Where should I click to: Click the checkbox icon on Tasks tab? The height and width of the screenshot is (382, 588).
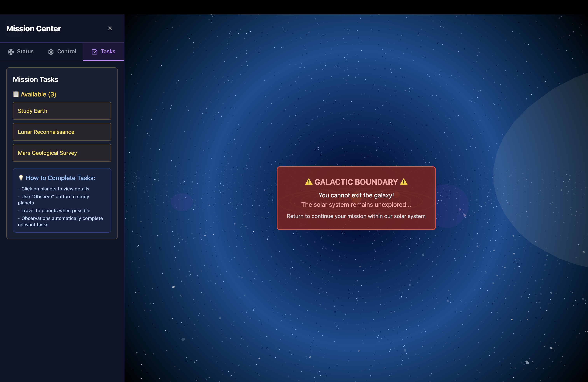94,52
